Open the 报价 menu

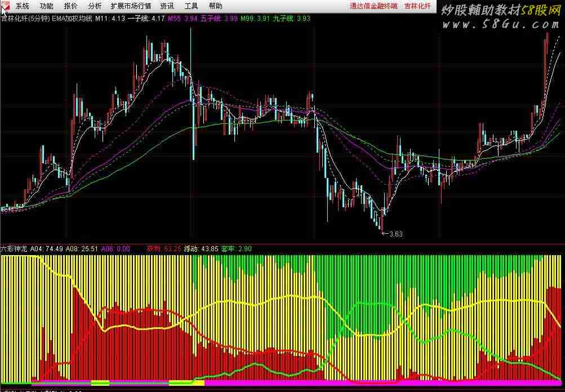(71, 6)
